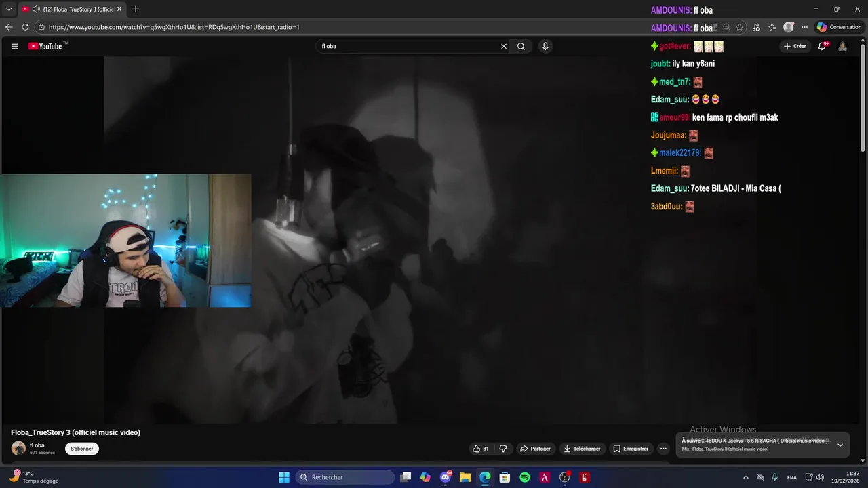Open the favorites list icon
The image size is (868, 488).
click(x=772, y=27)
